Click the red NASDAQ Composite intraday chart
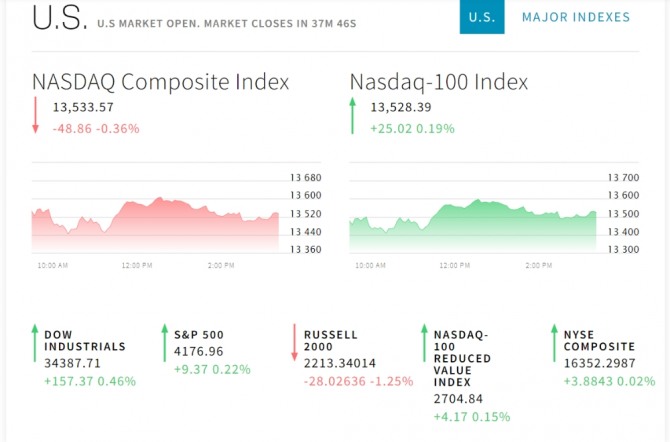The height and width of the screenshot is (442, 670). tap(156, 224)
